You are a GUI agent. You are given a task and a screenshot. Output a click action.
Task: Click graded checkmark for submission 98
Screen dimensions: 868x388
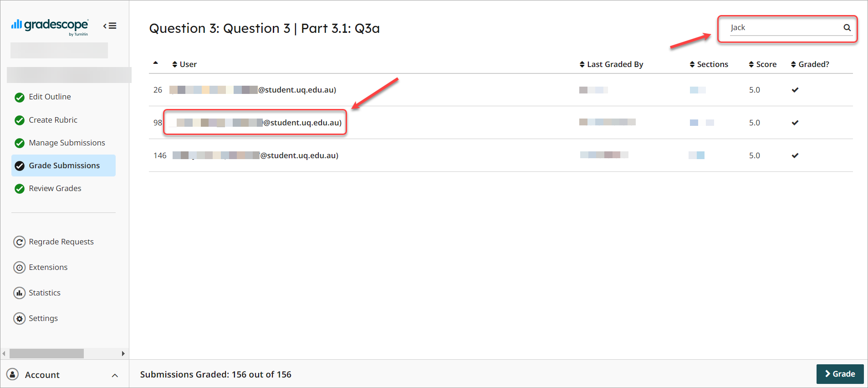pyautogui.click(x=795, y=123)
